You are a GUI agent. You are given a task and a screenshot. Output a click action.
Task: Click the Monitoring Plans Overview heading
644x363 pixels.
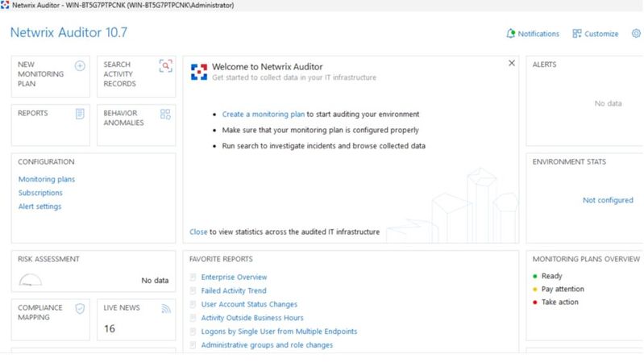click(586, 259)
